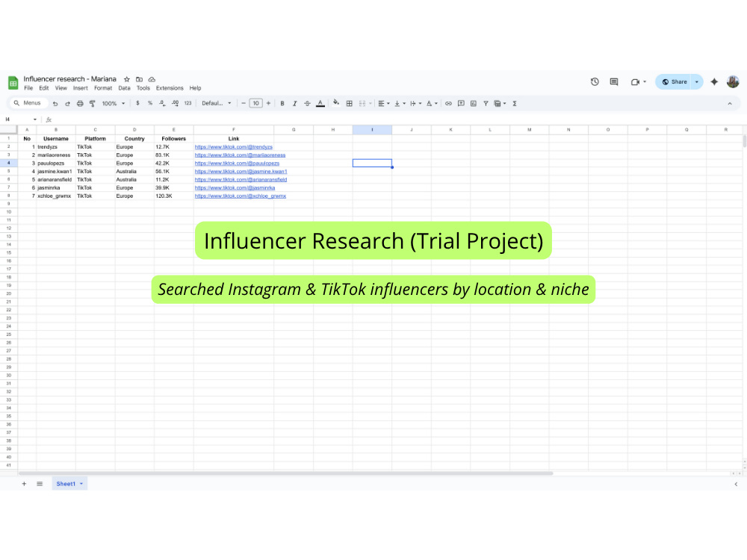Collapse the toolbar with the chevron
The image size is (747, 560).
click(729, 103)
